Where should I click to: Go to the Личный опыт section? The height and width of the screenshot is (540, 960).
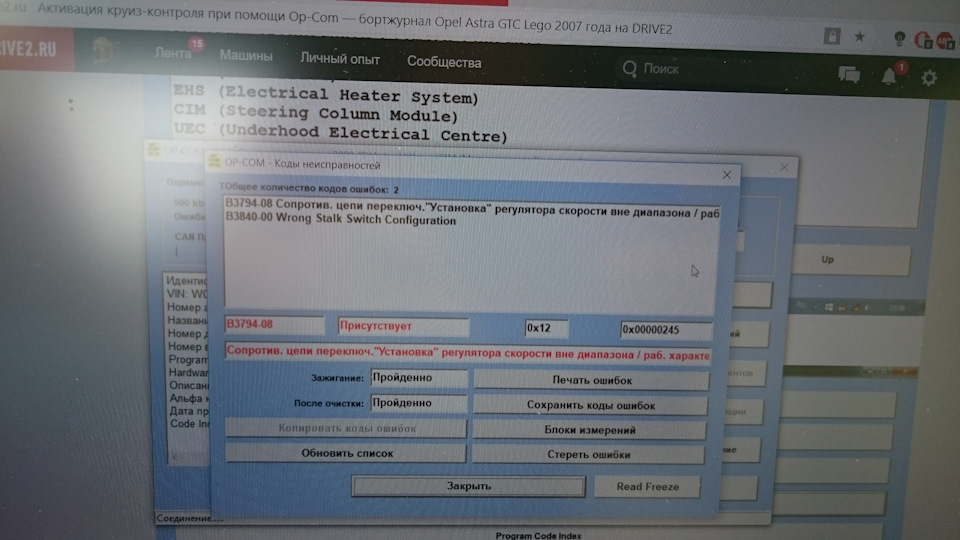pos(340,59)
